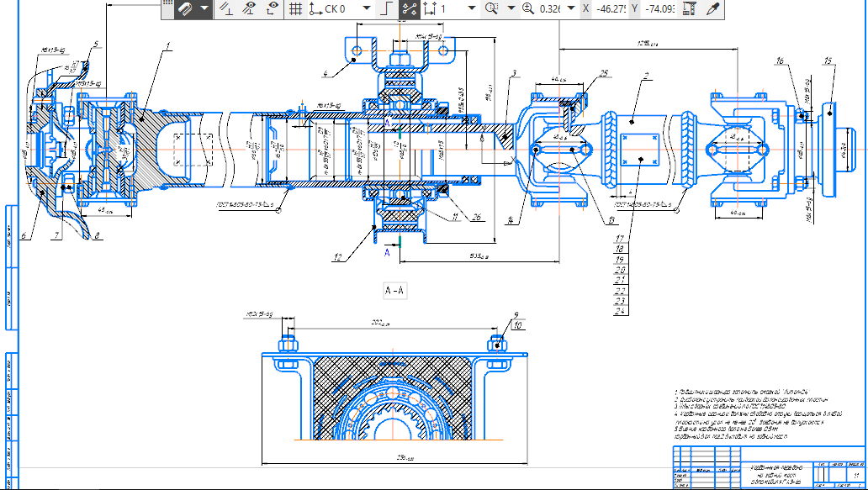This screenshot has height=490, width=868.
Task: Click the drawing title block text
Action: [x=776, y=475]
